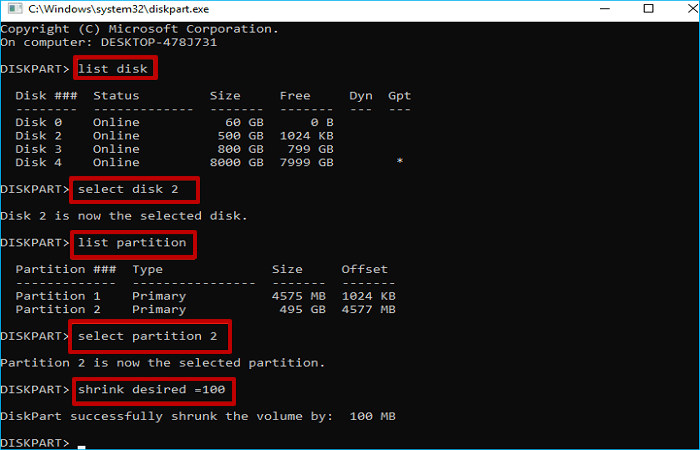Click the "Disk ###" column header

(x=46, y=96)
